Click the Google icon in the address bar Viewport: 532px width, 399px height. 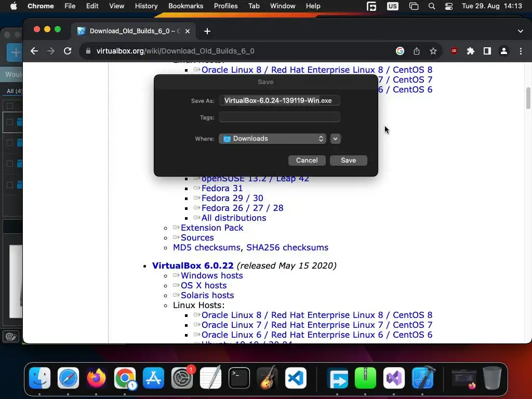click(x=400, y=51)
